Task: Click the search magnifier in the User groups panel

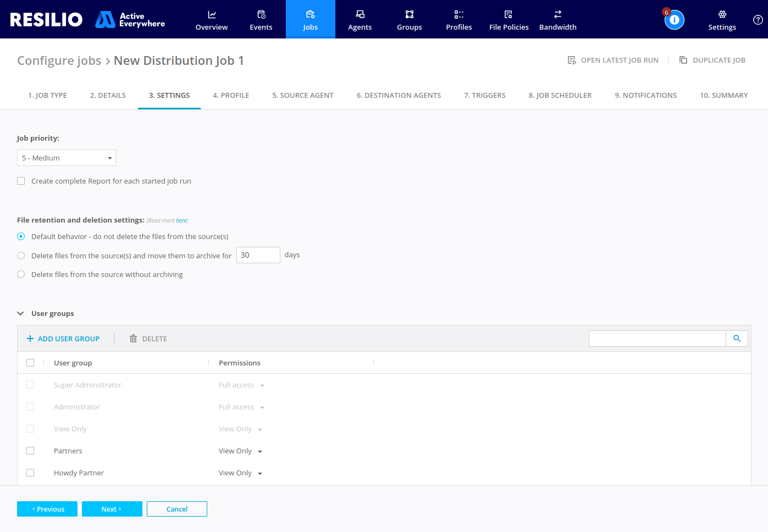Action: tap(737, 339)
